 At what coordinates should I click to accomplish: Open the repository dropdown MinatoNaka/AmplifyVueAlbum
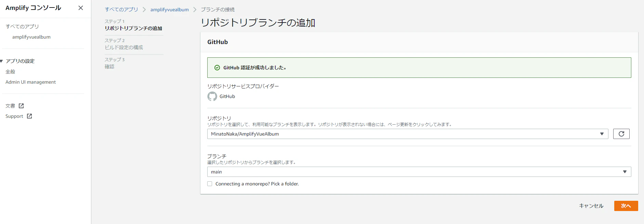pyautogui.click(x=408, y=134)
